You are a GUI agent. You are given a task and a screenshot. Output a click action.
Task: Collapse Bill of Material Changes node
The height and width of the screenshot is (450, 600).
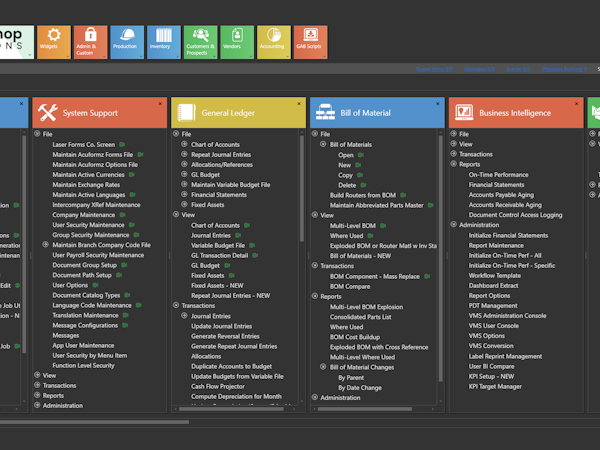click(x=323, y=367)
